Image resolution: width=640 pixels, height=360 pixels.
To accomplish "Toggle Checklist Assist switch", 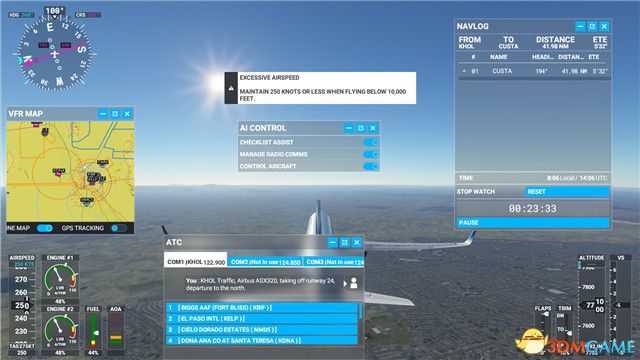I will coord(371,142).
